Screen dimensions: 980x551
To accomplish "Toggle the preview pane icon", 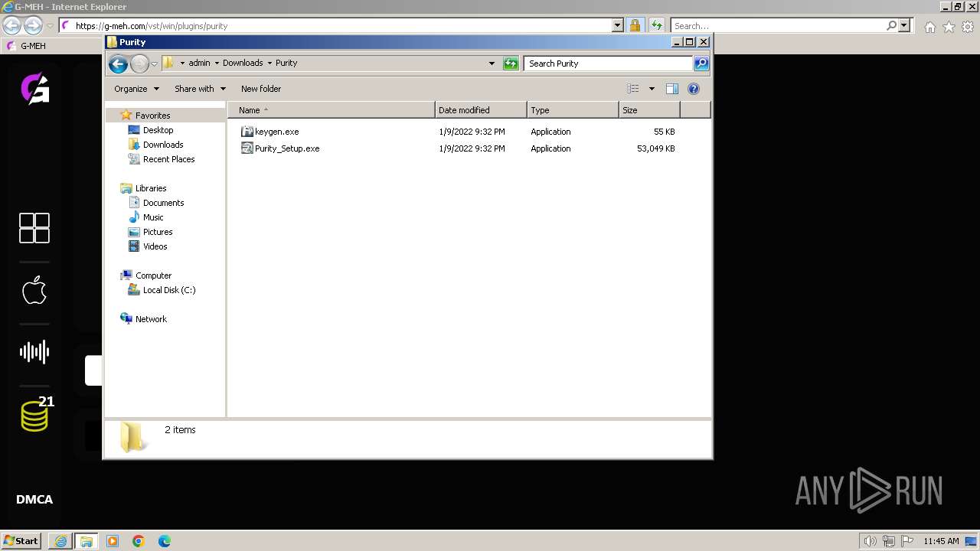I will coord(671,89).
